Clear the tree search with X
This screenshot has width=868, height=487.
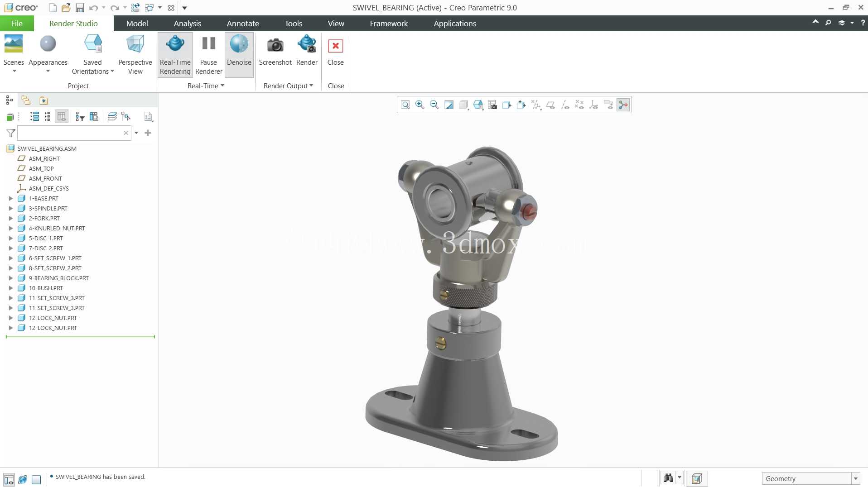pyautogui.click(x=126, y=133)
